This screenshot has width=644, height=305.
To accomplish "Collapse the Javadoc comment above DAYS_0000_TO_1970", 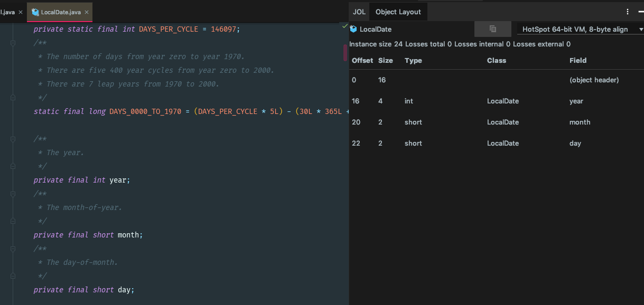I will tap(13, 43).
